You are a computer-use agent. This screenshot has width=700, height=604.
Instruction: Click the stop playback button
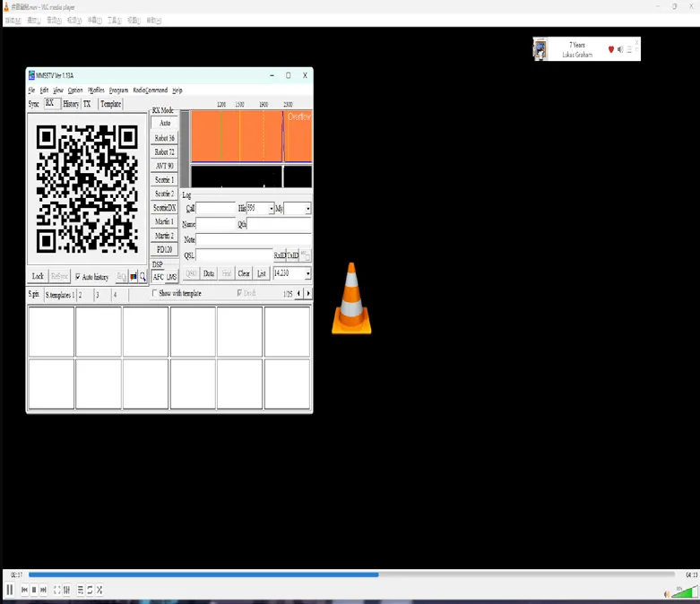34,590
